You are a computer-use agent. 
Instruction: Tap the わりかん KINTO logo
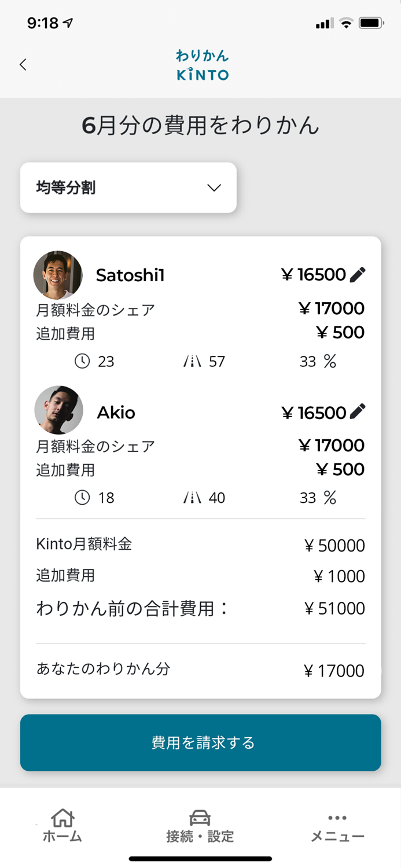pyautogui.click(x=200, y=65)
